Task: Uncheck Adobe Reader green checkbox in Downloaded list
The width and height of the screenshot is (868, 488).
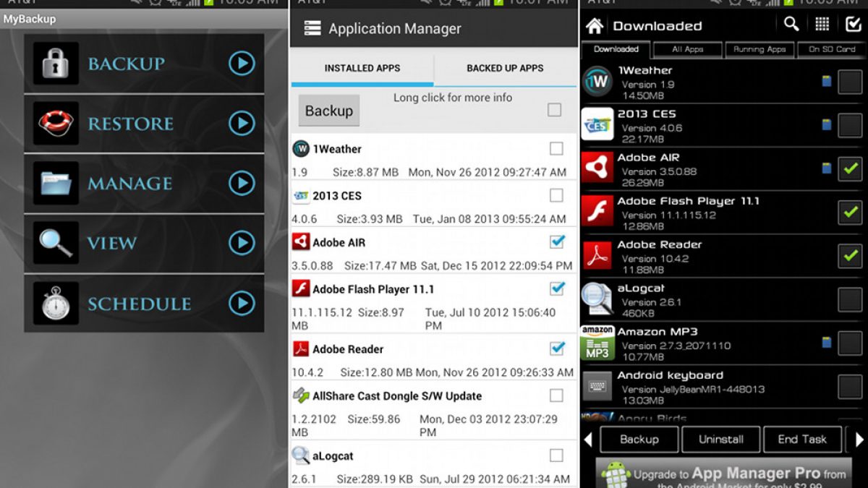Action: point(850,255)
